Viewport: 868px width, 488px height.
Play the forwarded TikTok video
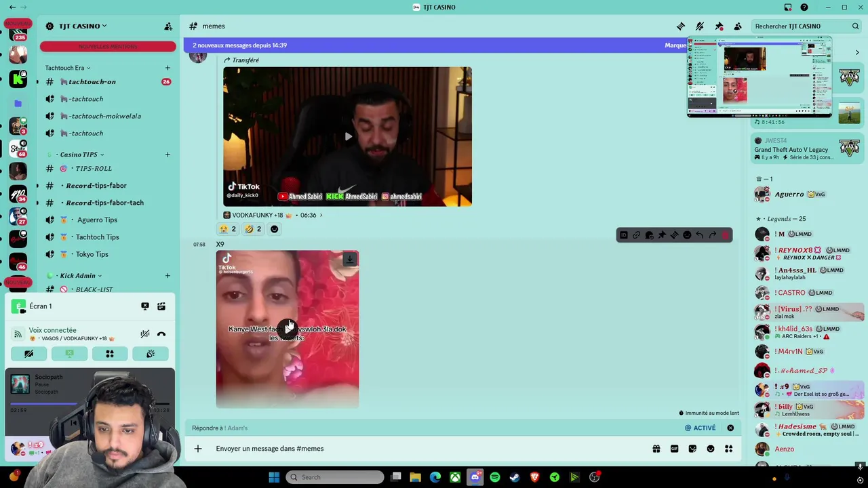[348, 136]
